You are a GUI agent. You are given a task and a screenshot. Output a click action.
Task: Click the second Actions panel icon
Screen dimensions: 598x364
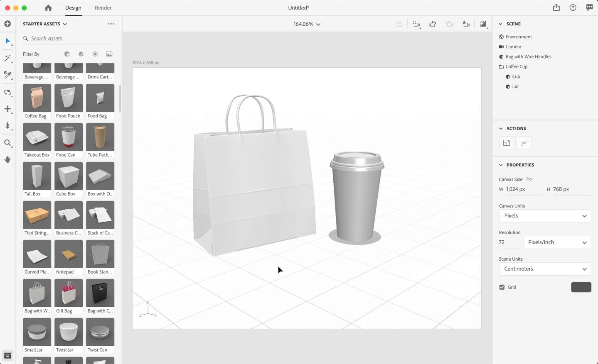click(524, 143)
